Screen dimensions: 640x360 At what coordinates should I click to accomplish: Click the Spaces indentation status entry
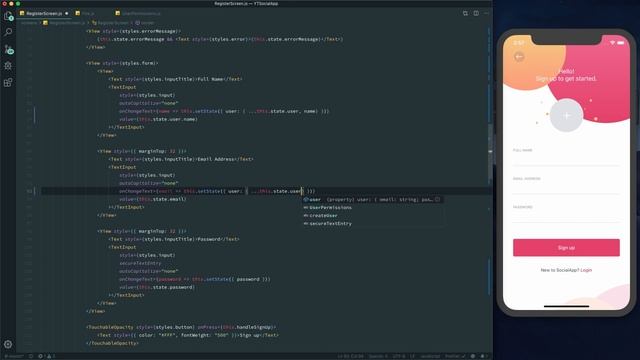point(378,356)
